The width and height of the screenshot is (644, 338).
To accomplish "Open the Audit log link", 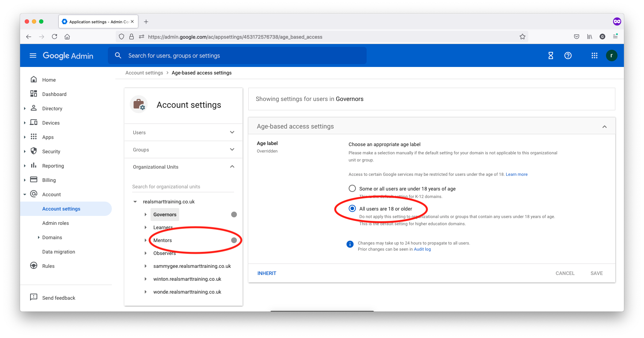I will [x=423, y=249].
